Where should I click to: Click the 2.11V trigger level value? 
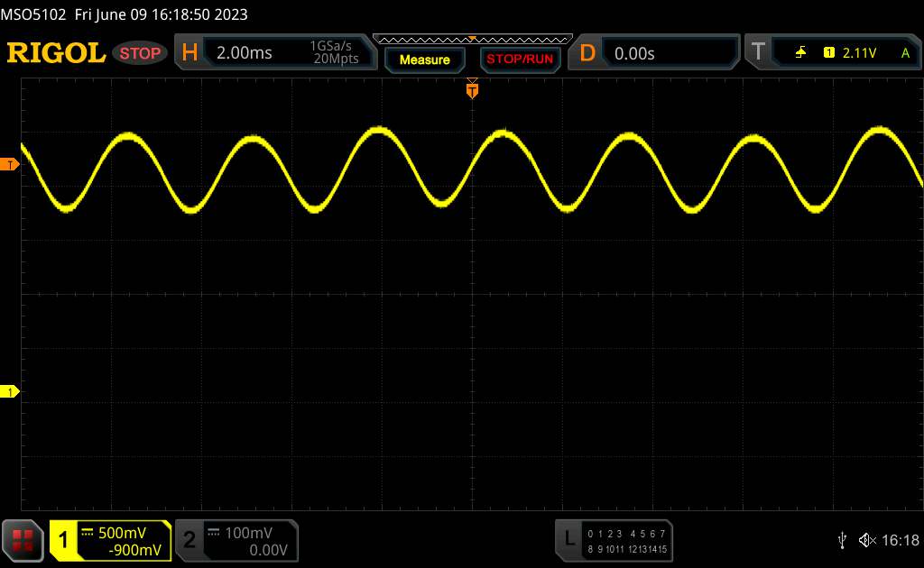click(859, 53)
